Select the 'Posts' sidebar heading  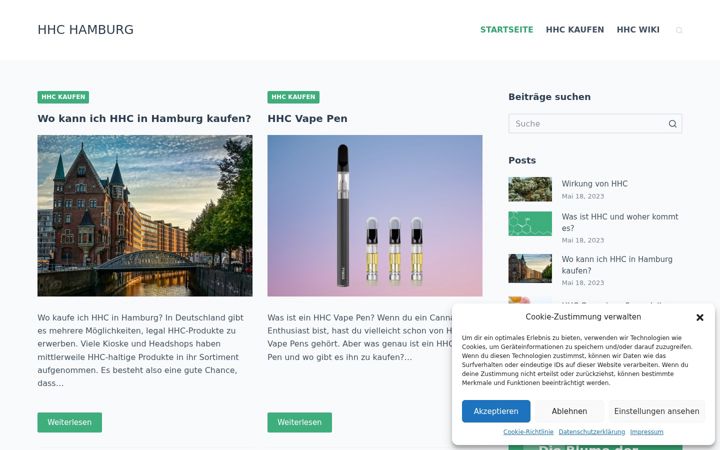(x=522, y=160)
